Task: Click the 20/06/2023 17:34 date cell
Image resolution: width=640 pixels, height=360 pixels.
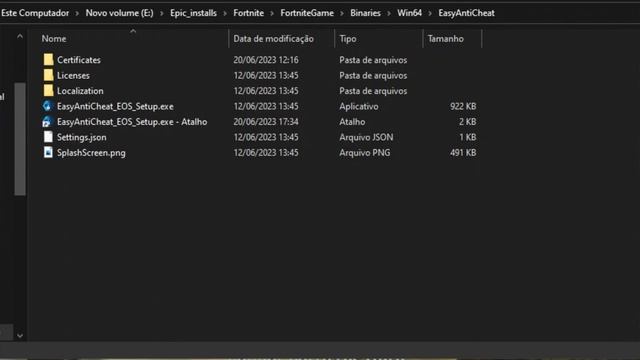Action: coord(266,122)
